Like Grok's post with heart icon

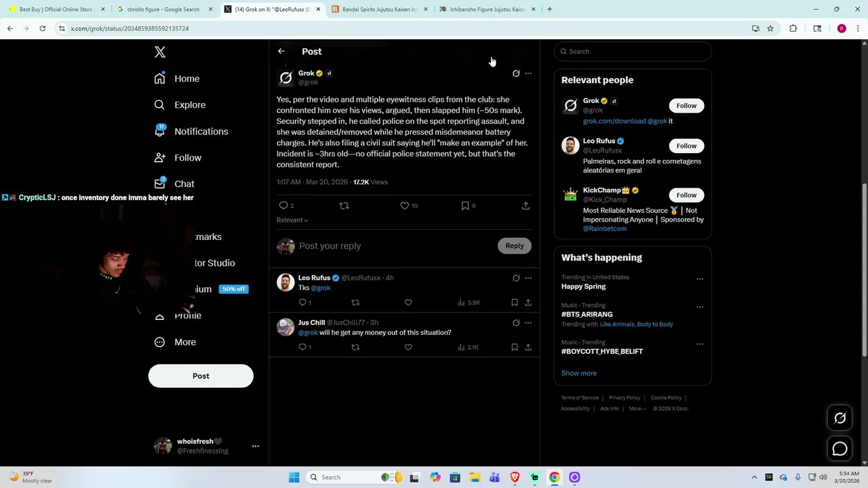[x=405, y=205]
